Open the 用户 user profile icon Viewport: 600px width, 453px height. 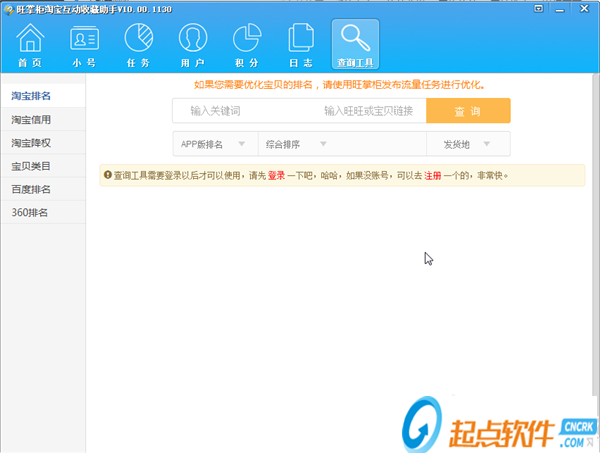point(193,45)
